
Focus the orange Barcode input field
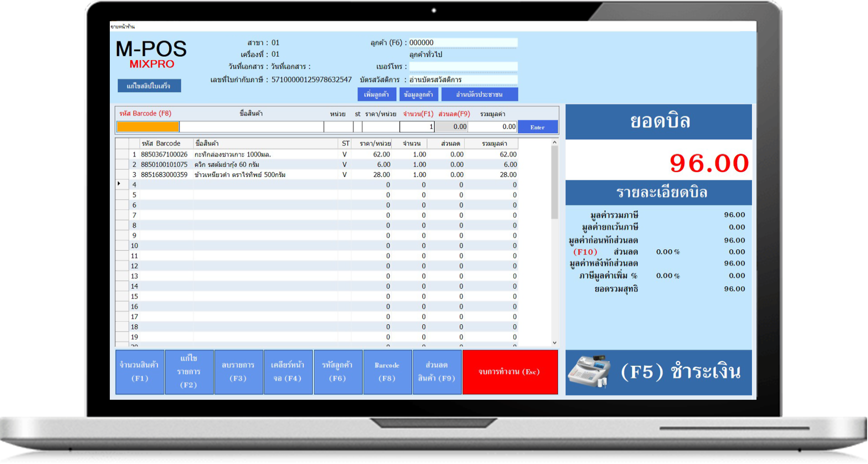148,127
